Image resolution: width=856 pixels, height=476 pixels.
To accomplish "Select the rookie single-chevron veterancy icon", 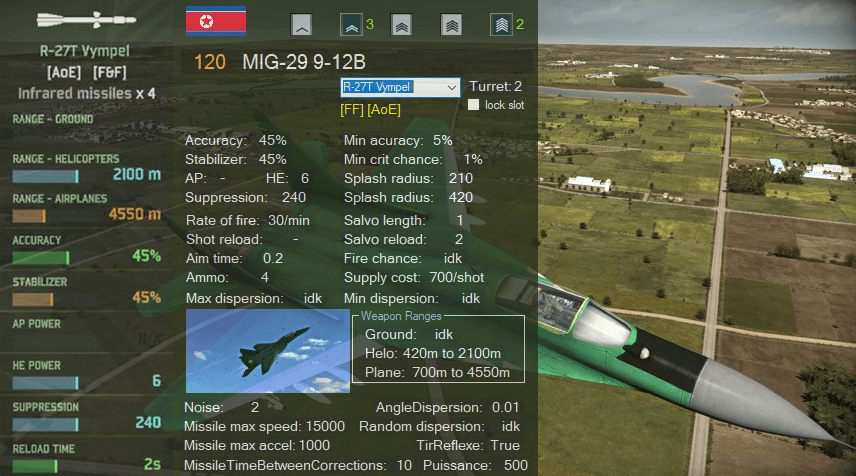I will pyautogui.click(x=301, y=25).
